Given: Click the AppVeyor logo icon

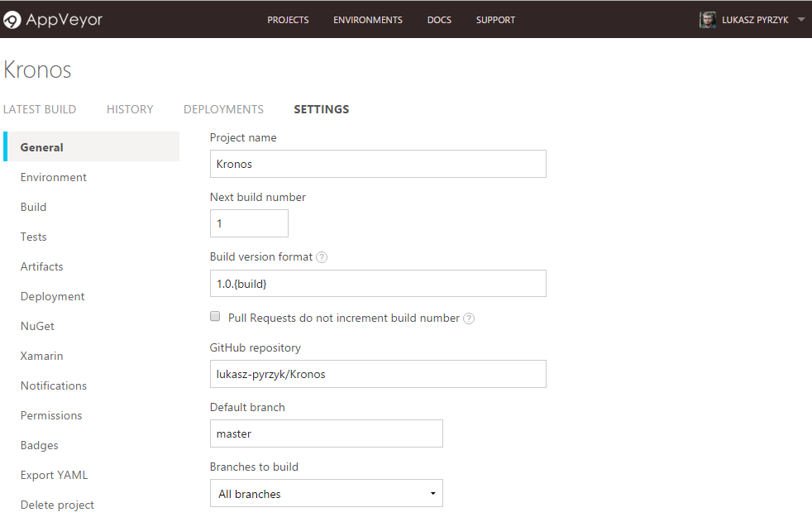Looking at the screenshot, I should click(x=12, y=20).
